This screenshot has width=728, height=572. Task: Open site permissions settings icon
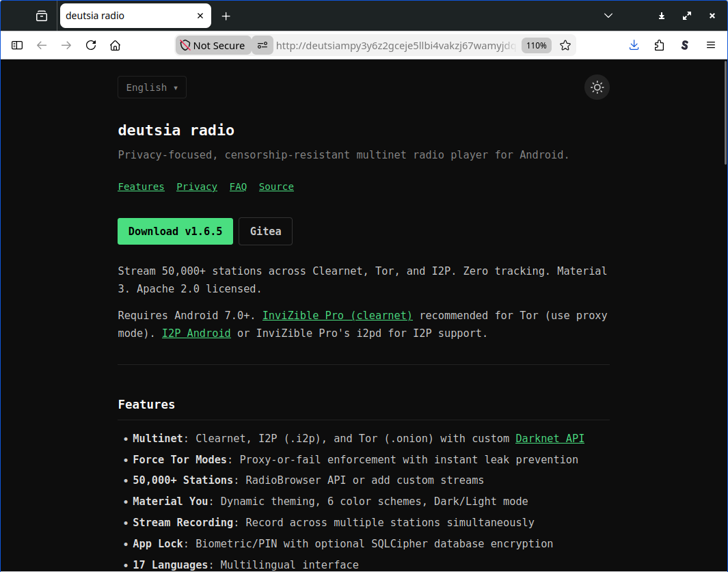pyautogui.click(x=262, y=45)
